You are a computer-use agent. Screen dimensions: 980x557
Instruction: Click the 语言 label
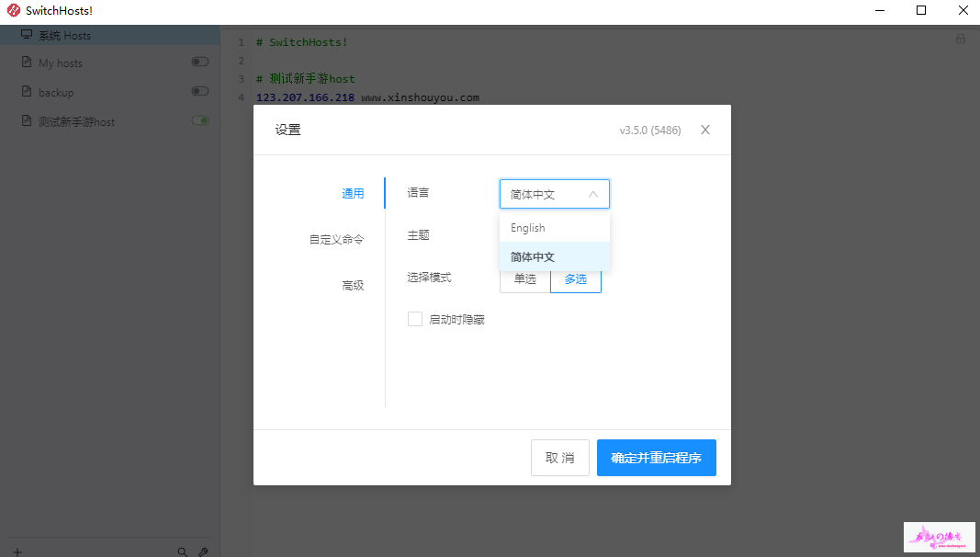click(418, 192)
